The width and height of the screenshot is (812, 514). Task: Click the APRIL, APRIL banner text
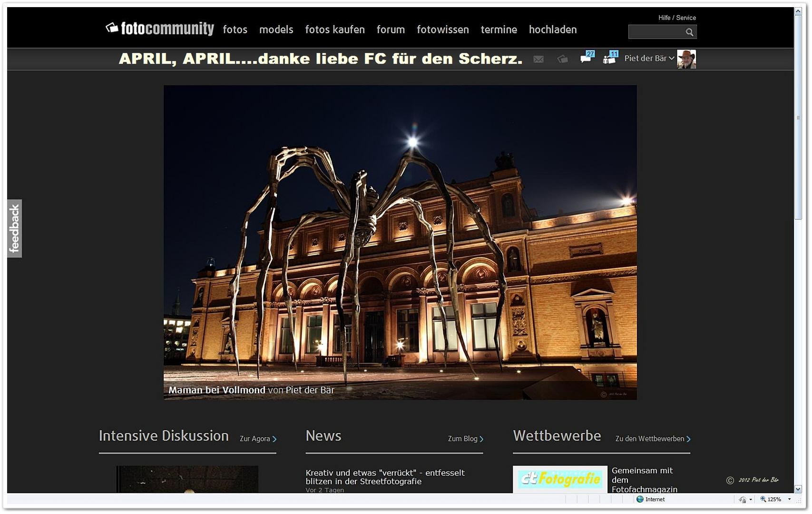coord(321,59)
